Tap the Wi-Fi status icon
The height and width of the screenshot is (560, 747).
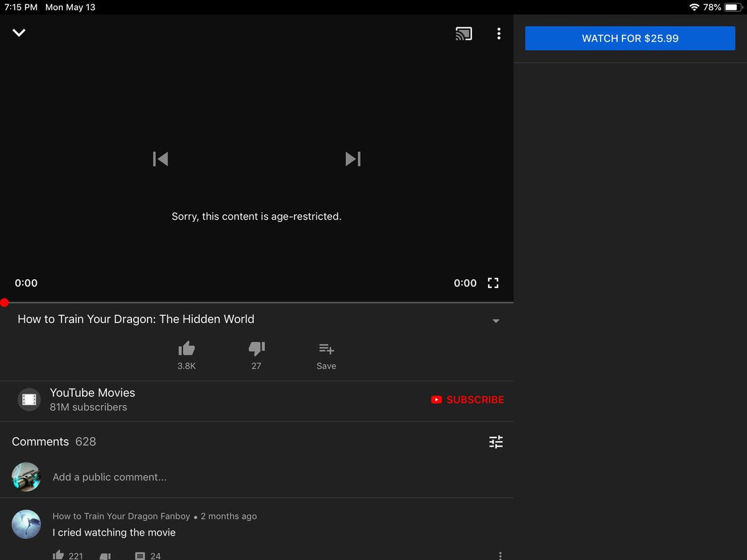coord(694,7)
